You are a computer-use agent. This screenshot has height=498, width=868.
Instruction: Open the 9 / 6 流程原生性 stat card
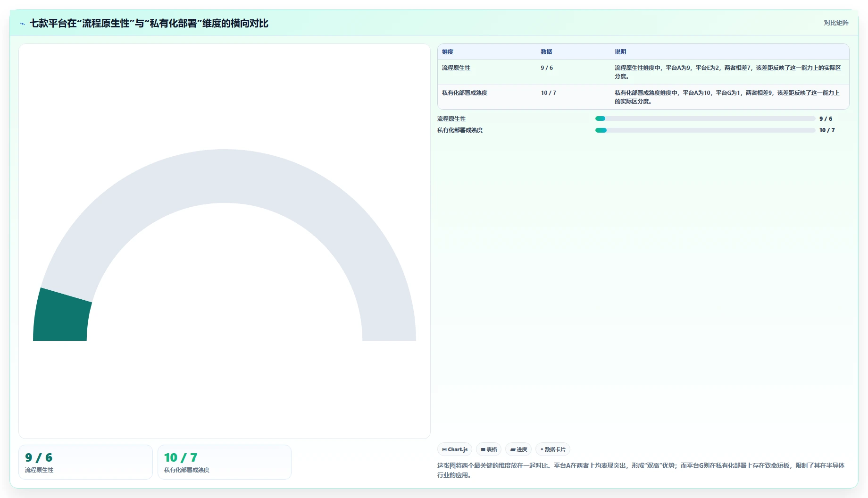click(85, 462)
